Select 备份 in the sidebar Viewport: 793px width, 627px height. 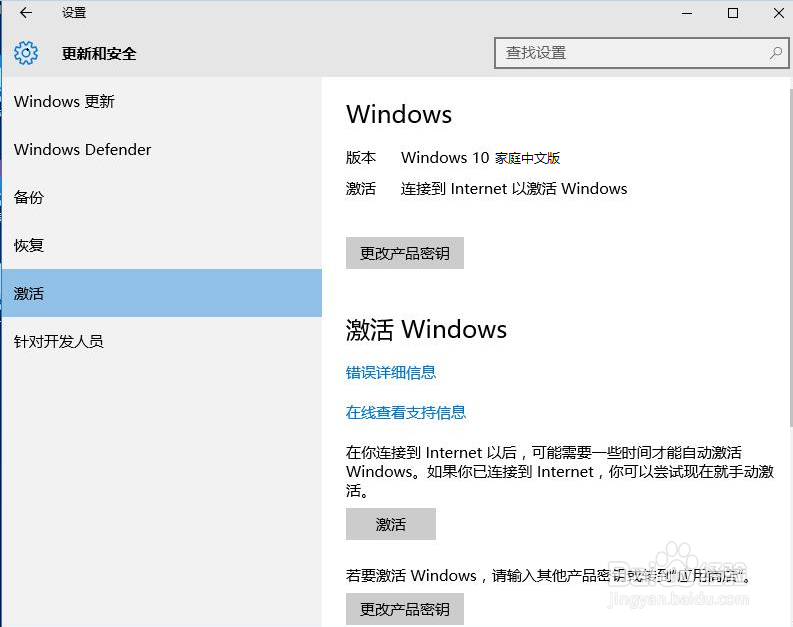pyautogui.click(x=162, y=197)
